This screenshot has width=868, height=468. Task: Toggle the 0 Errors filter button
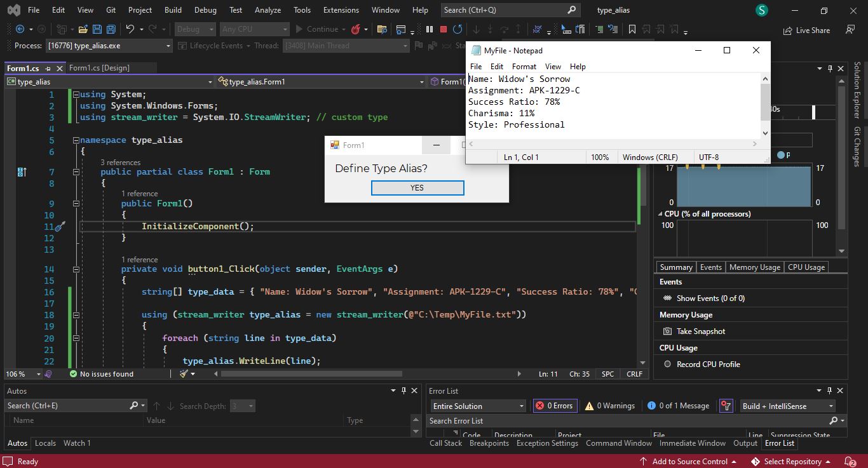tap(554, 406)
